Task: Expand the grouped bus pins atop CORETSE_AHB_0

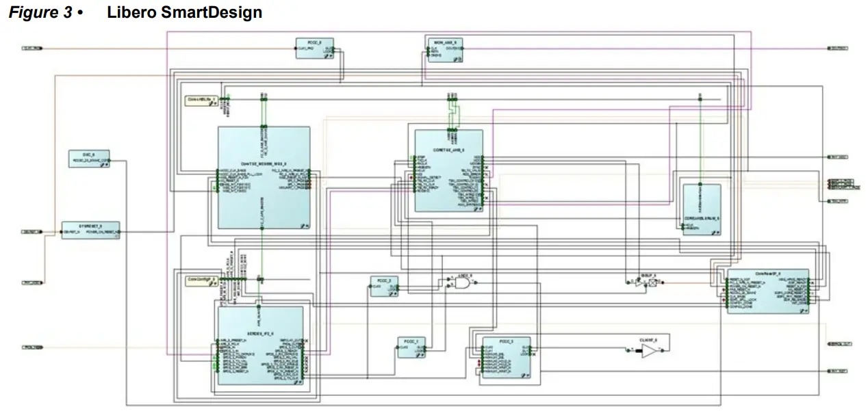Action: click(x=452, y=130)
